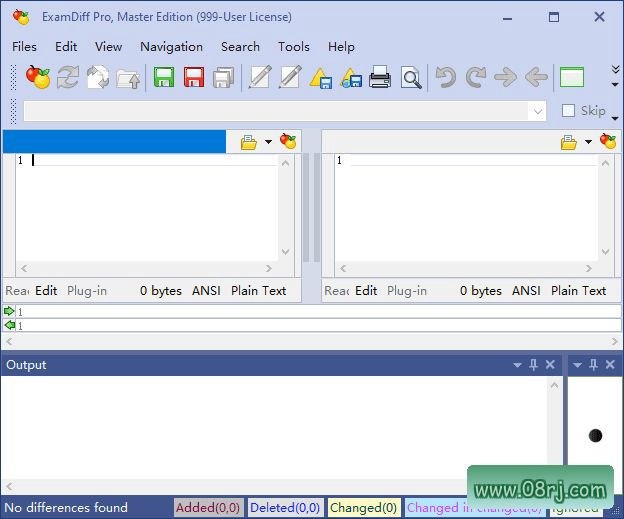Click Plain Text label in left pane

click(x=258, y=291)
